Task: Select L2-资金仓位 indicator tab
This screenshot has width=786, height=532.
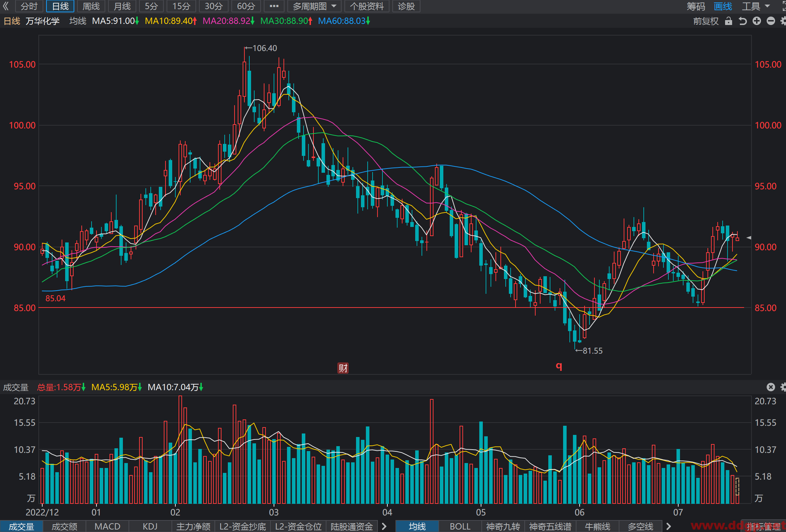Action: 298,526
